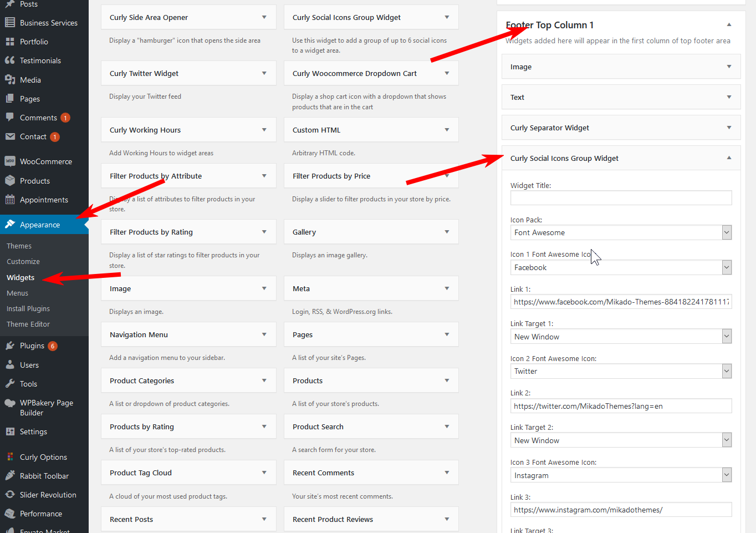Click the WooCommerce logo icon
Screen dimensions: 756x533
pos(10,161)
